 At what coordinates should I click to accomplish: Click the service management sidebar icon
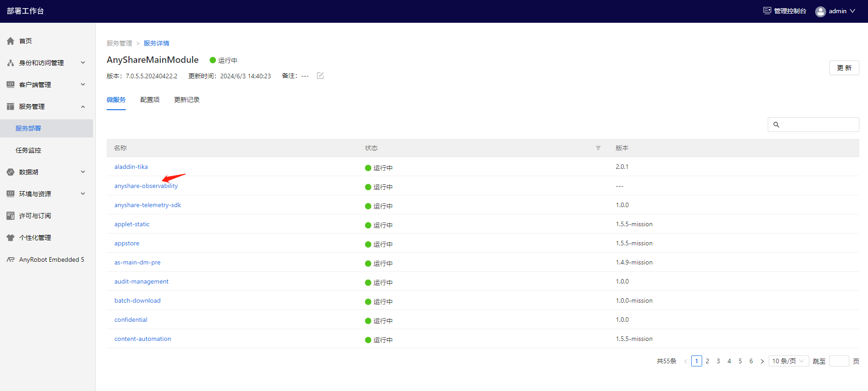pyautogui.click(x=10, y=107)
